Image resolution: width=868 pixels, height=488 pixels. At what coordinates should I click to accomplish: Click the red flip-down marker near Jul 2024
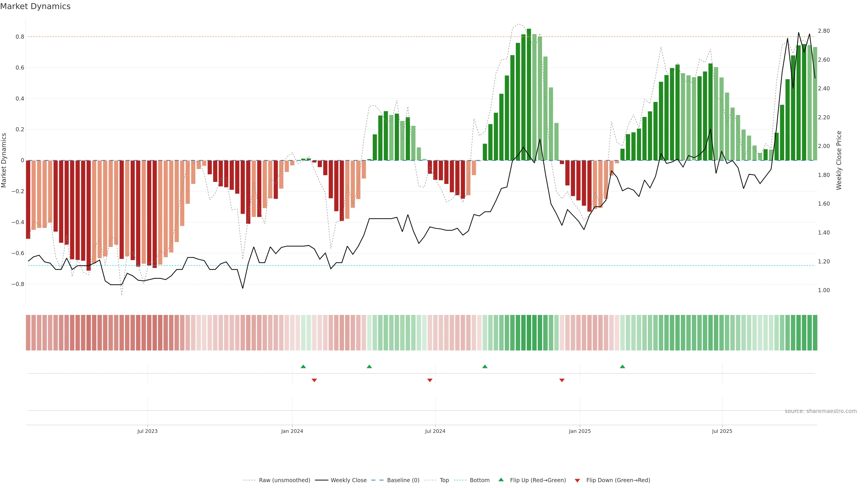pyautogui.click(x=430, y=380)
